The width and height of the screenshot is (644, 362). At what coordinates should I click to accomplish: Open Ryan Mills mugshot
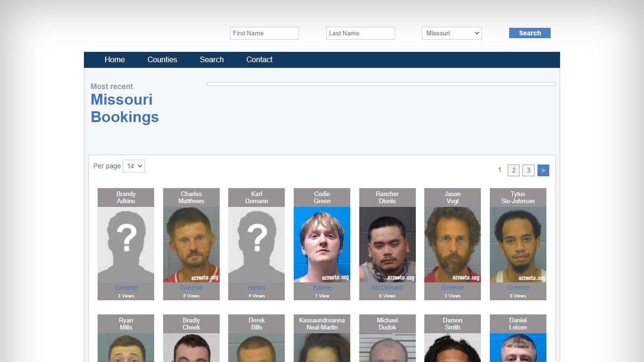coord(126,348)
